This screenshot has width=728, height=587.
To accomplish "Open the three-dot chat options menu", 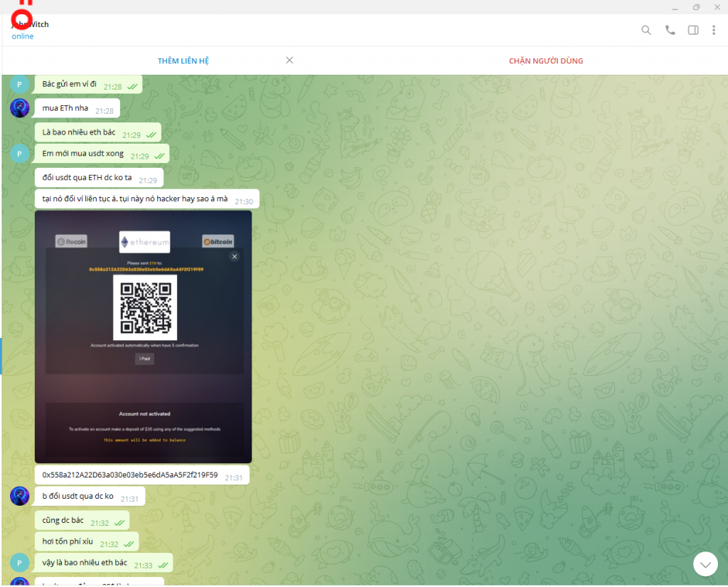I will pos(714,30).
